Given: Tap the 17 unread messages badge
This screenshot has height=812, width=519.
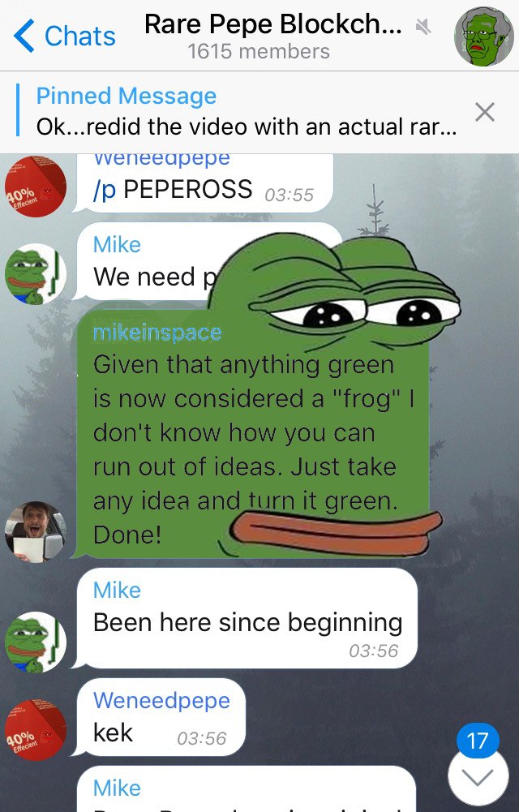Looking at the screenshot, I should [478, 741].
